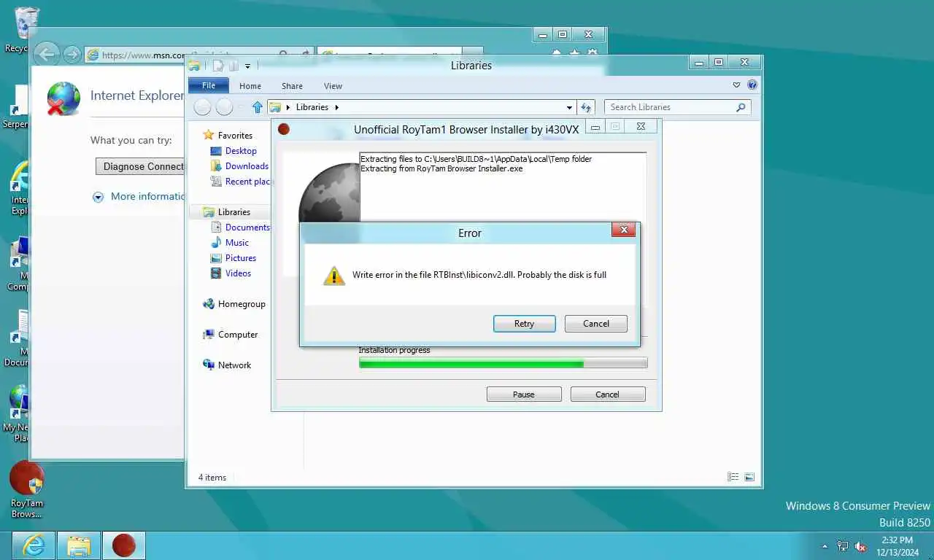Expand the Libraries ribbon with the chevron

point(736,85)
